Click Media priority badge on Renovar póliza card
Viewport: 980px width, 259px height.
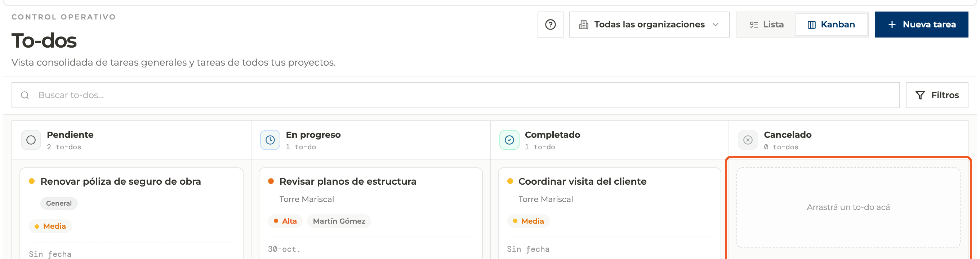tap(50, 226)
